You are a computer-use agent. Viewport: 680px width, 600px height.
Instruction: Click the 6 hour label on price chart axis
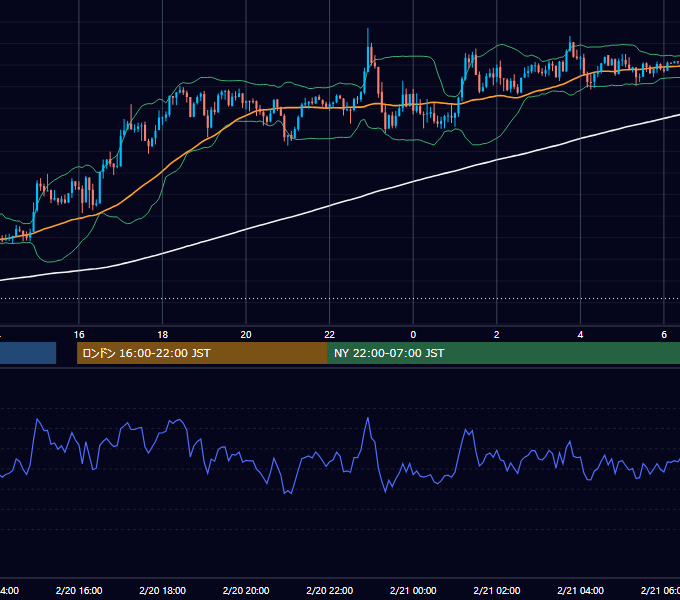[x=664, y=335]
